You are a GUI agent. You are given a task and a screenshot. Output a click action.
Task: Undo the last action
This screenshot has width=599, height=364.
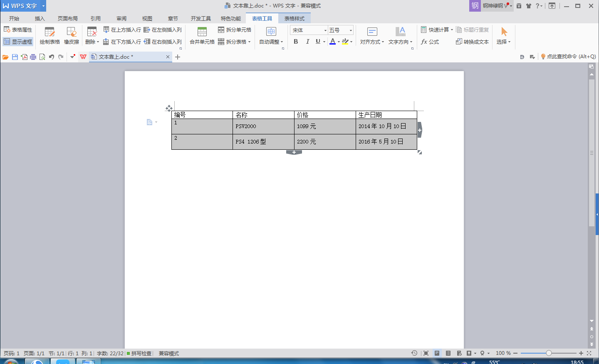click(52, 57)
